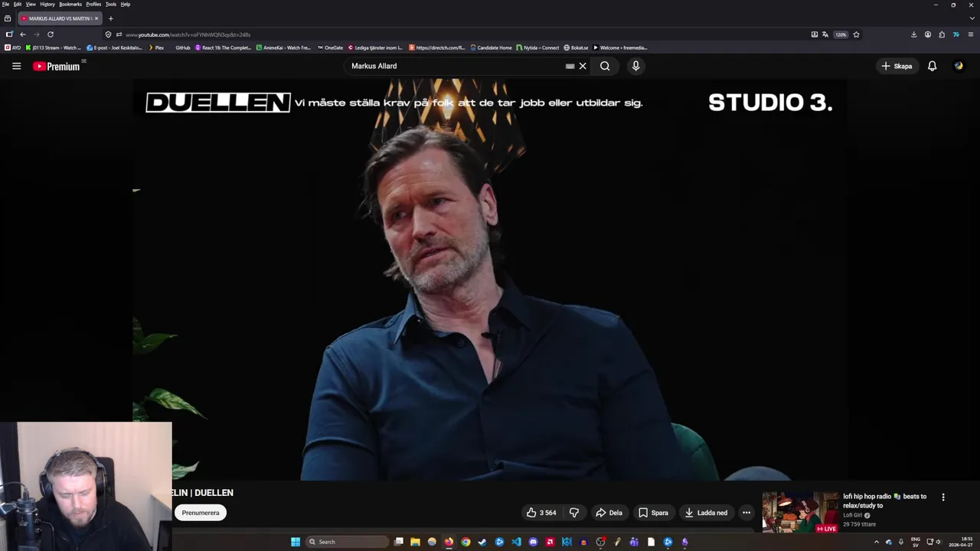980x551 pixels.
Task: Download the video with Ladda ned
Action: (x=706, y=513)
